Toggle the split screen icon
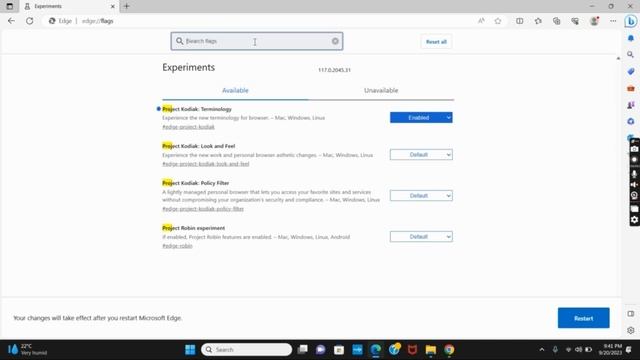Image resolution: width=640 pixels, height=360 pixels. click(x=520, y=21)
